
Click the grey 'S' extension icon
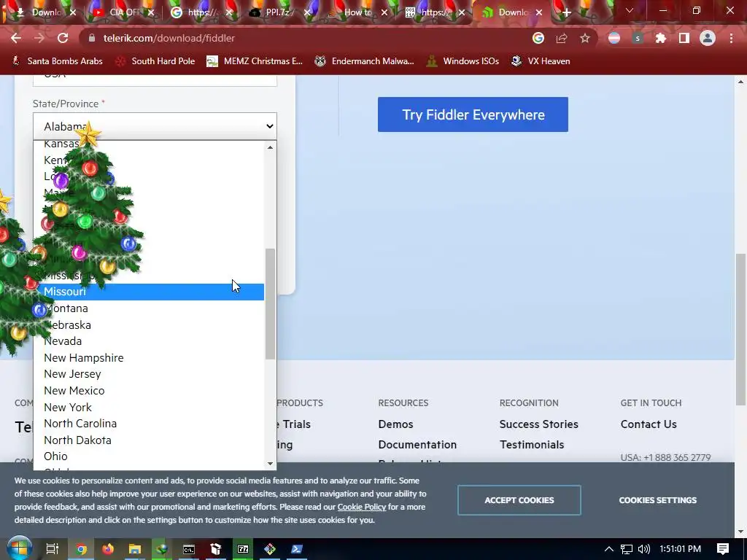tap(638, 38)
